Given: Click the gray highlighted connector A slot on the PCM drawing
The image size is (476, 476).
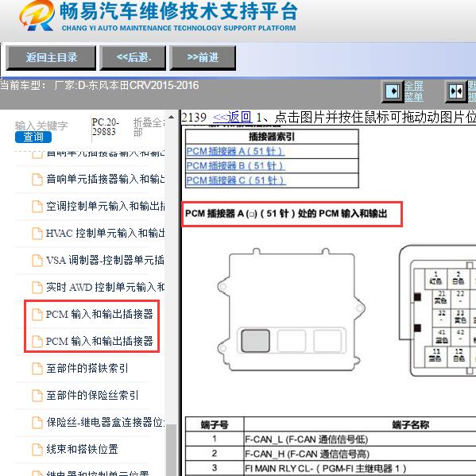Looking at the screenshot, I should 255,341.
